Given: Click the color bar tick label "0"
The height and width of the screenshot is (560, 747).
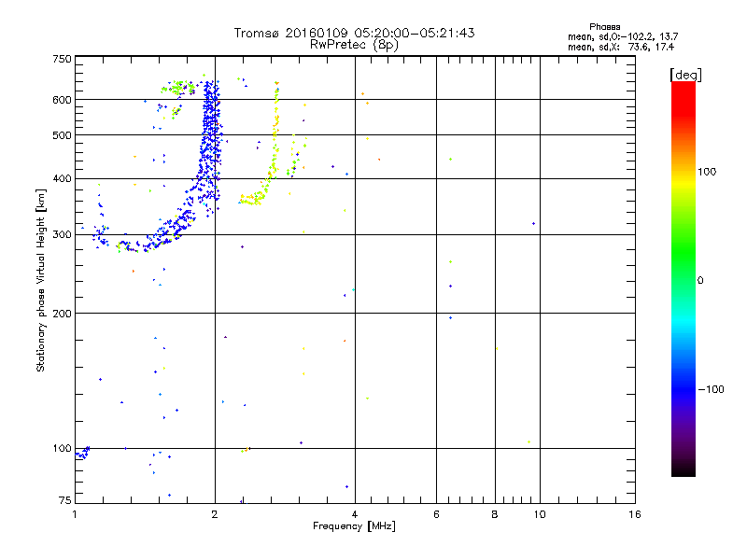Looking at the screenshot, I should point(699,280).
